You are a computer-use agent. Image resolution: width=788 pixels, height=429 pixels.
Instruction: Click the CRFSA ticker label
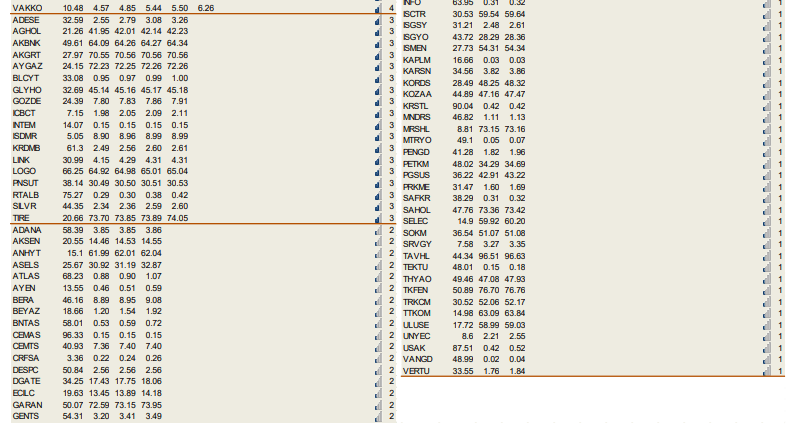[26, 359]
